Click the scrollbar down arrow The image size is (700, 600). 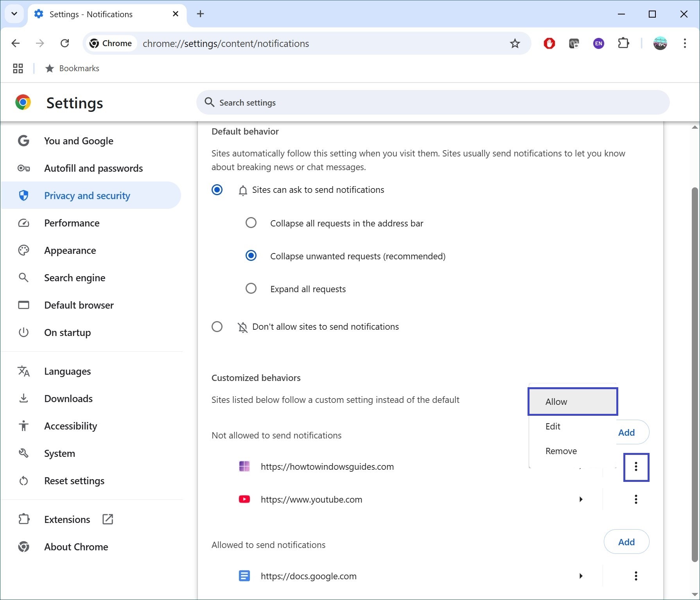coord(695,595)
